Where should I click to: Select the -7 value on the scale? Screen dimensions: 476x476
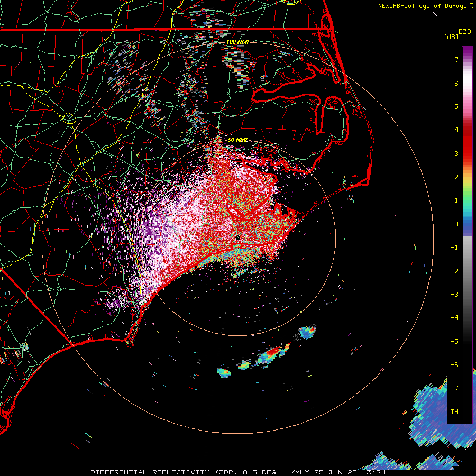(454, 388)
